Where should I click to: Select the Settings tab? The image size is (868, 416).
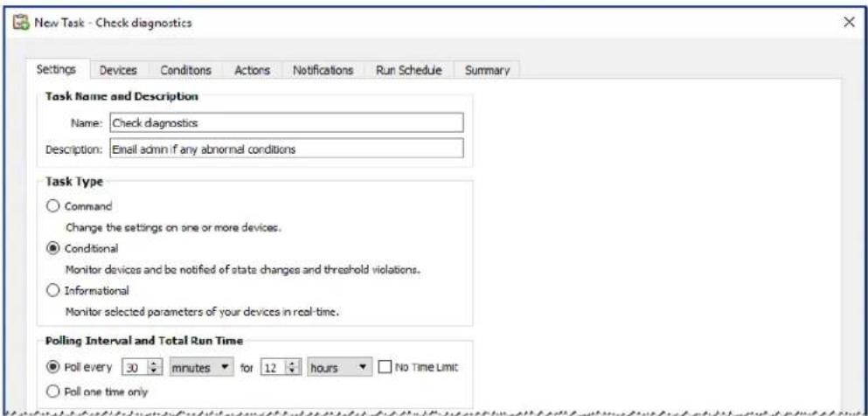pos(56,69)
